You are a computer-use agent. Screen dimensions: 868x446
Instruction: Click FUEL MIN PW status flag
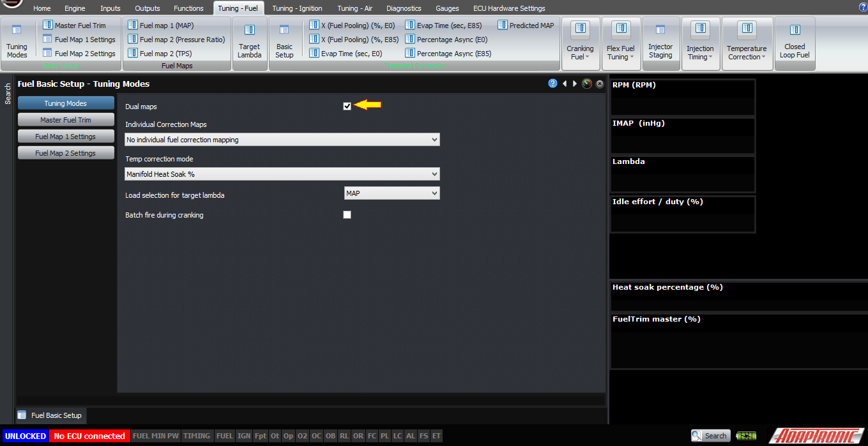[x=156, y=436]
